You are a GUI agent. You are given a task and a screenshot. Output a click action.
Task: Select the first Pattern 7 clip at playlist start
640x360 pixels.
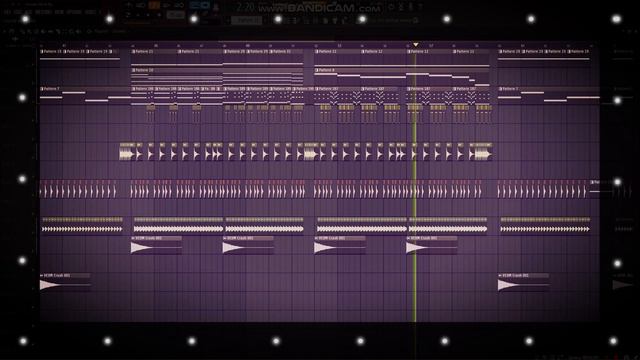click(85, 95)
